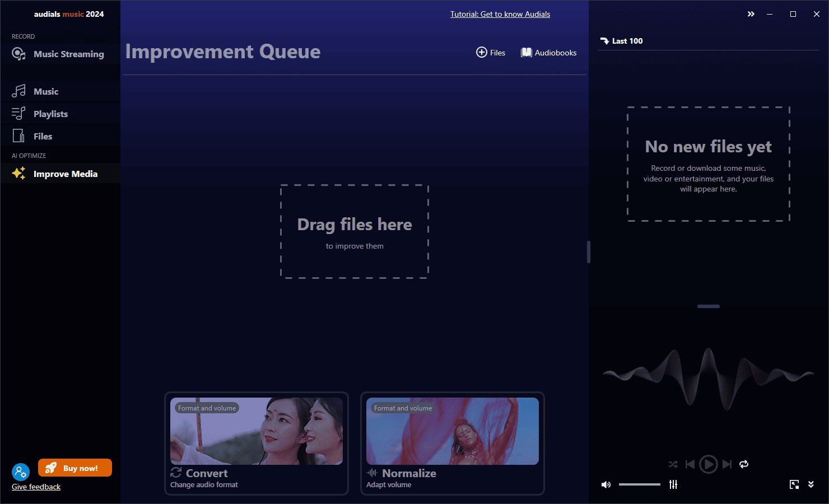Toggle repeat playback mode
This screenshot has width=829, height=504.
[x=744, y=464]
